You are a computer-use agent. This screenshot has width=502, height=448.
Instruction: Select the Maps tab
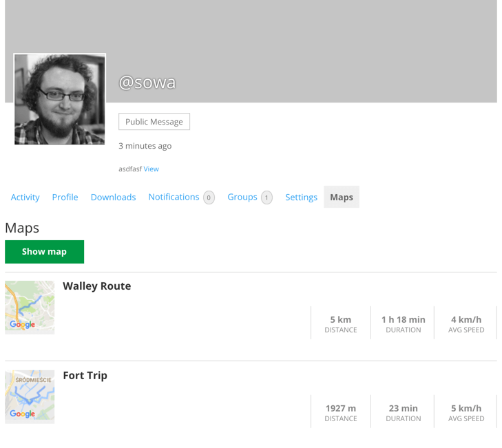pyautogui.click(x=342, y=197)
